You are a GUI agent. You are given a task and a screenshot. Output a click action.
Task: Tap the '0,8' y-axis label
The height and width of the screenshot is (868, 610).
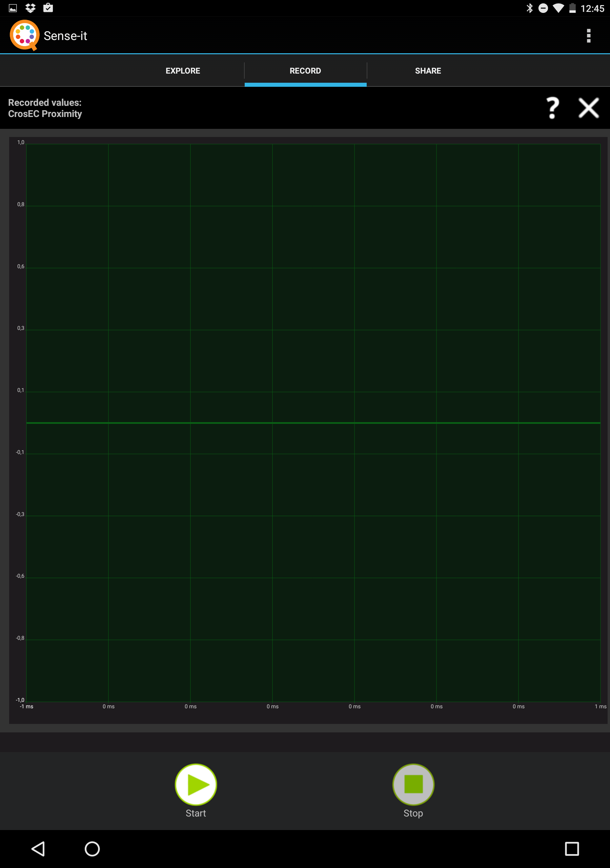[21, 204]
